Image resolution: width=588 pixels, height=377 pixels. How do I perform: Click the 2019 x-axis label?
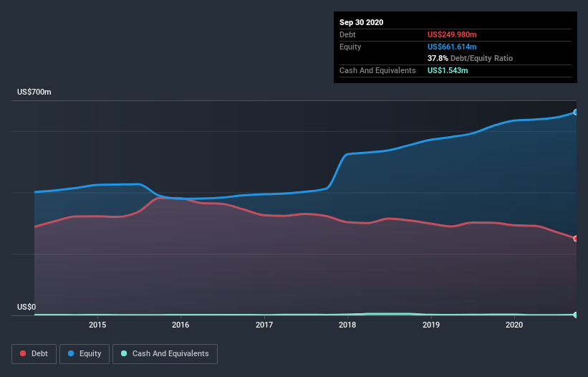pos(431,325)
